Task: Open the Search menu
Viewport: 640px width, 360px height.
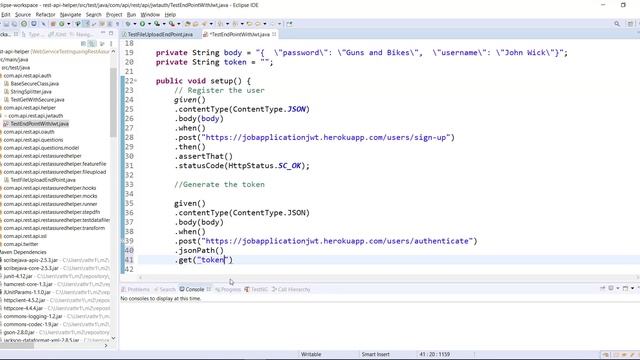Action: (x=93, y=15)
